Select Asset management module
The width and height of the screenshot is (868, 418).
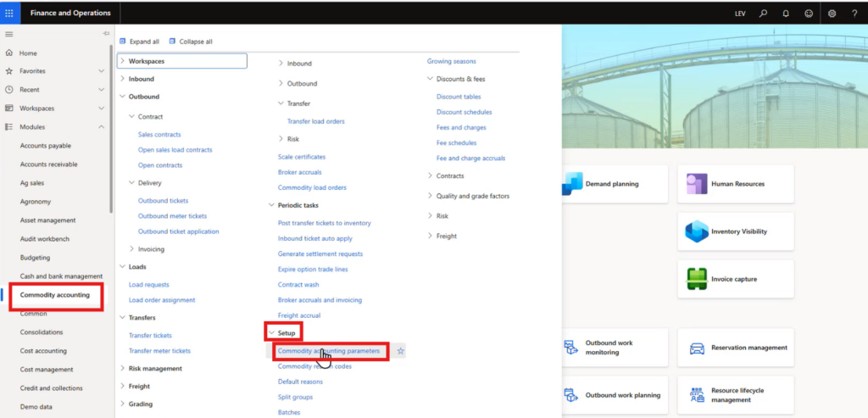pyautogui.click(x=47, y=220)
